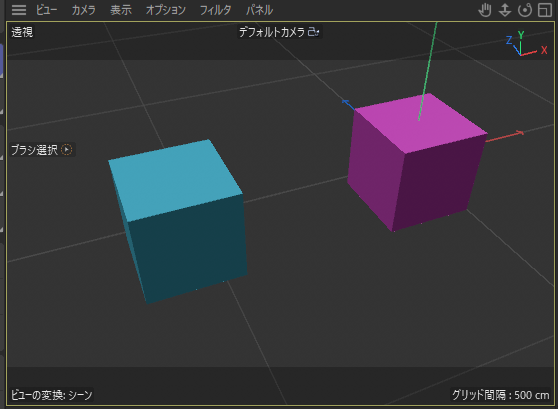Click the green Y axis line

[x=428, y=71]
